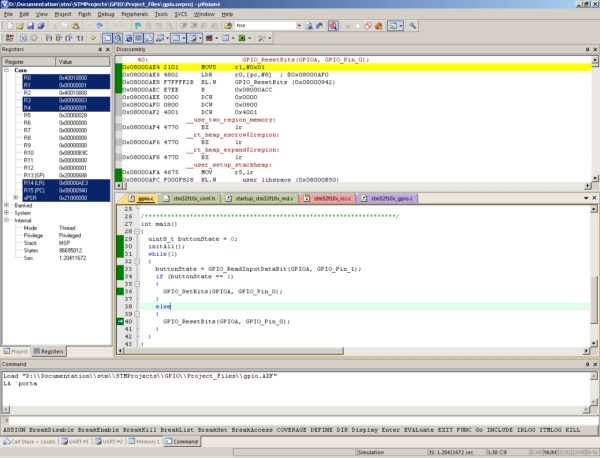600x458 pixels.
Task: Insert a bookmark with the flag icon
Action: [138, 26]
